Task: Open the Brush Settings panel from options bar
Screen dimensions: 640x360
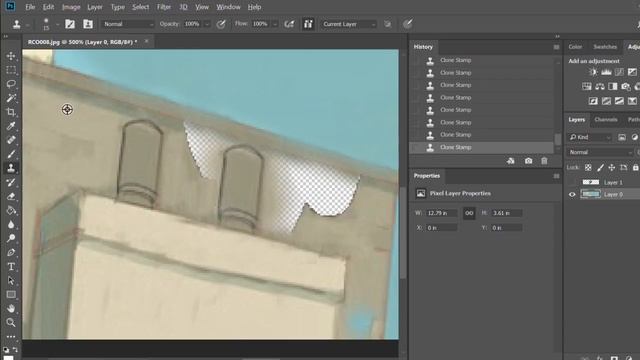Action: coord(70,24)
